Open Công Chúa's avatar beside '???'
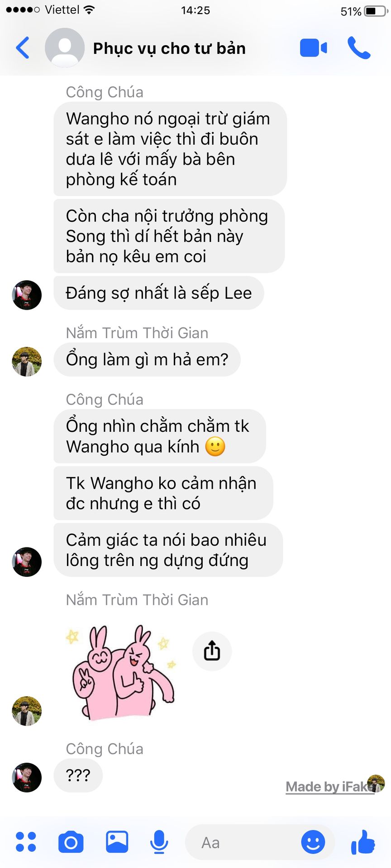391x868 pixels. pos(27,778)
